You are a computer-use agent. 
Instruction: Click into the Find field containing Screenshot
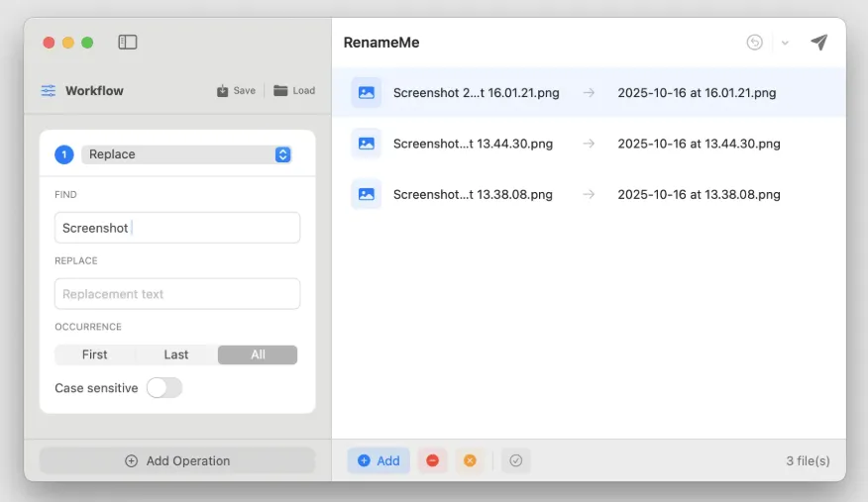click(177, 228)
